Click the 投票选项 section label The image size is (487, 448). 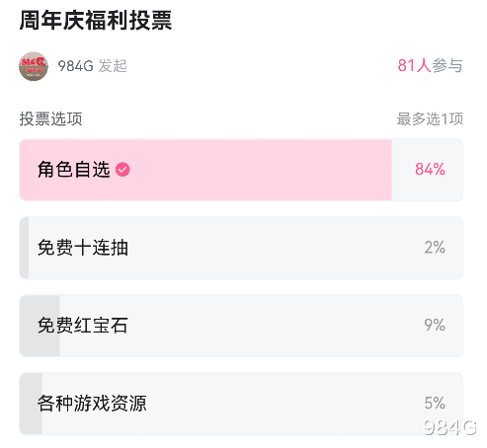point(50,118)
